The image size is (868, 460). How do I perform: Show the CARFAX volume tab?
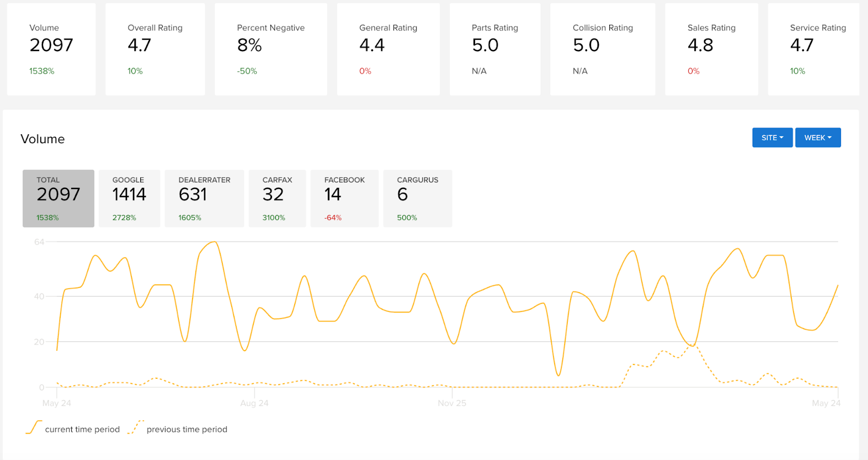pyautogui.click(x=277, y=198)
